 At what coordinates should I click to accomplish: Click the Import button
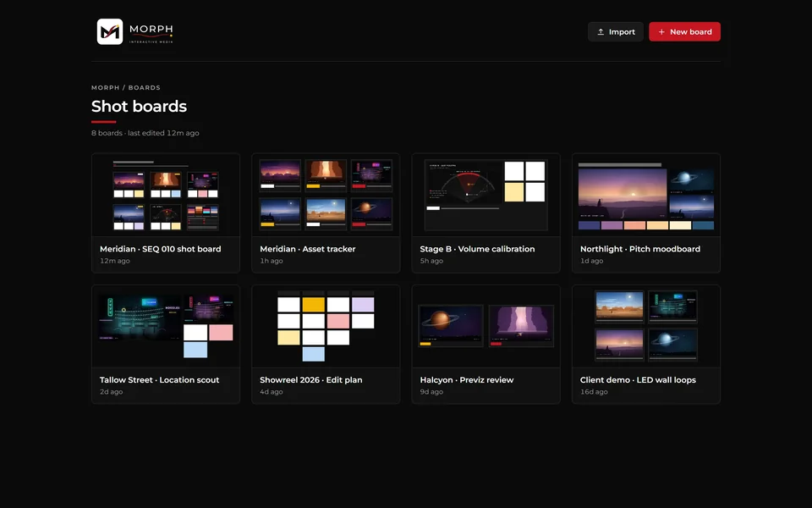click(x=615, y=31)
